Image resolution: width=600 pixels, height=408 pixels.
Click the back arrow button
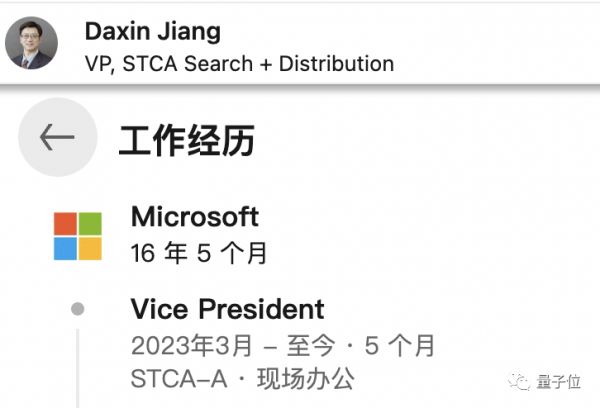[x=57, y=138]
